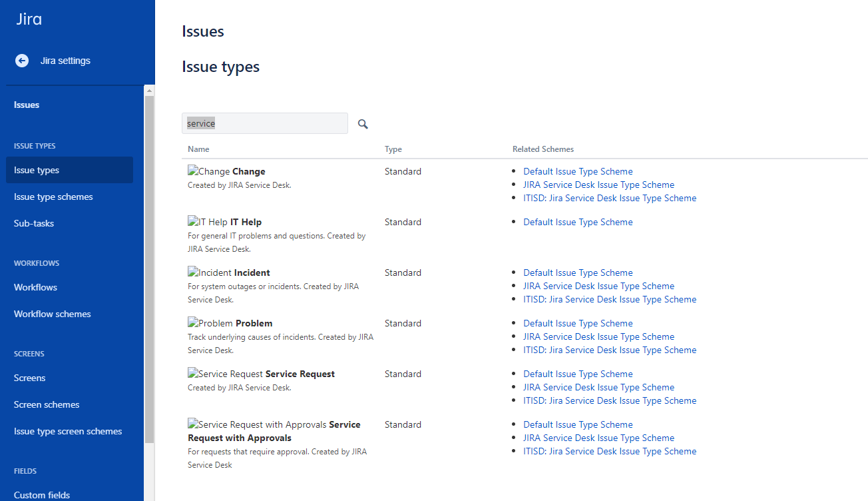Open Default Issue Type Scheme for Service Request
Viewport: 868px width, 501px height.
pos(578,374)
